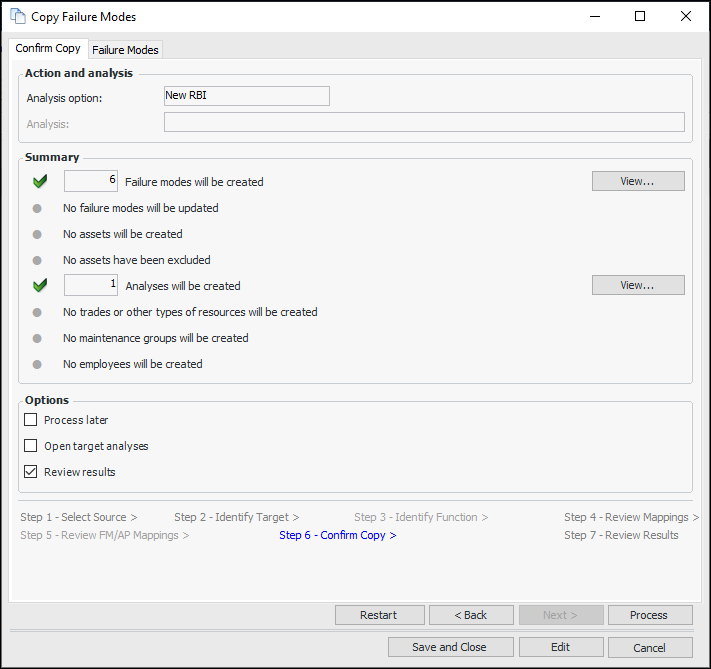Image resolution: width=711 pixels, height=669 pixels.
Task: Click the disabled Next > button
Action: coord(561,615)
